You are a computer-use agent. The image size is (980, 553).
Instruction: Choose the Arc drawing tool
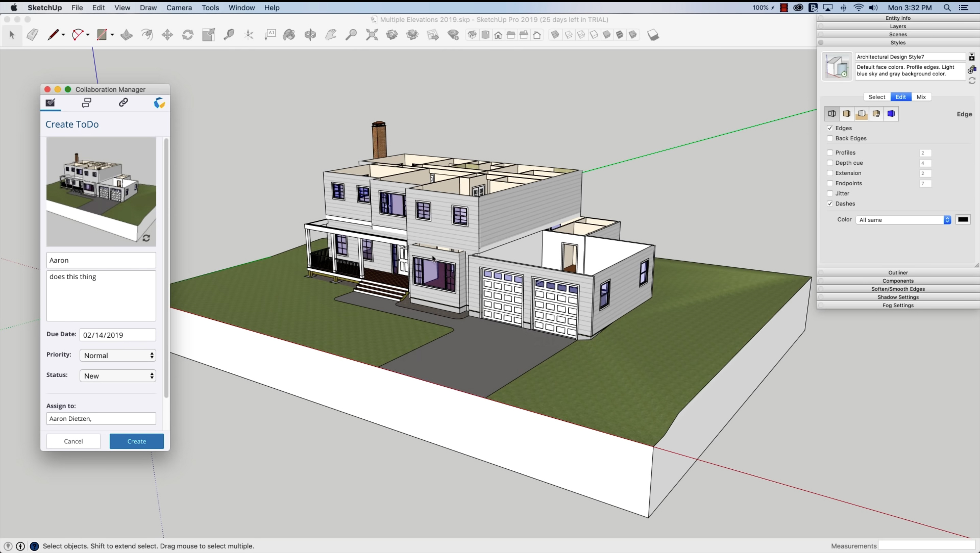click(78, 35)
